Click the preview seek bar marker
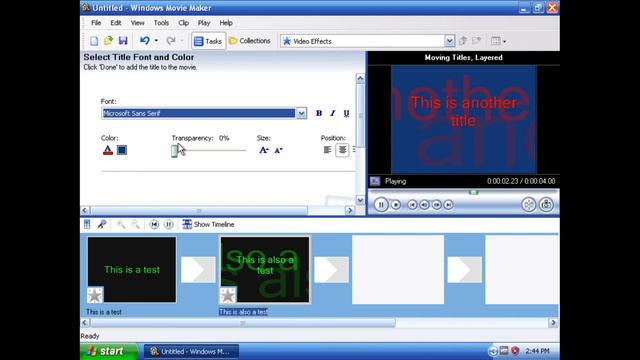Viewport: 640px width, 360px height. coord(473,192)
